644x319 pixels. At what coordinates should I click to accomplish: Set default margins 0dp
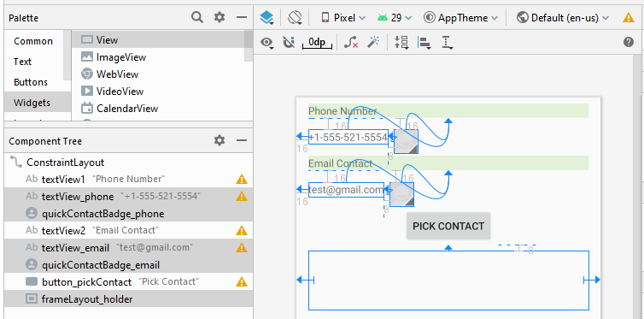(x=317, y=43)
